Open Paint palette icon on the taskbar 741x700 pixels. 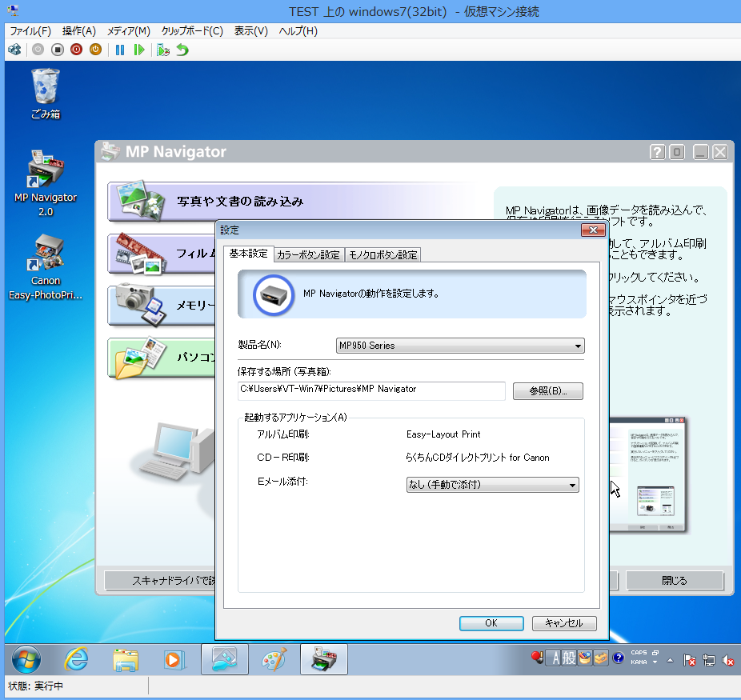(274, 659)
